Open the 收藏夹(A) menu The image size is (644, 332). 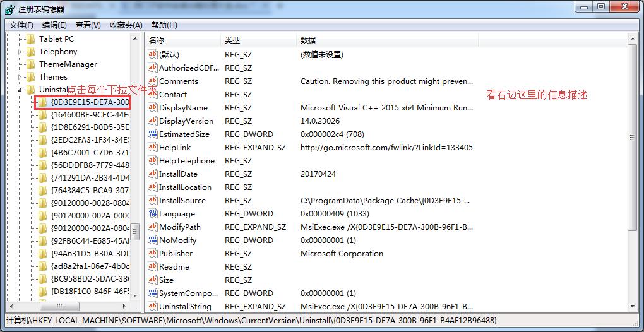pos(126,25)
